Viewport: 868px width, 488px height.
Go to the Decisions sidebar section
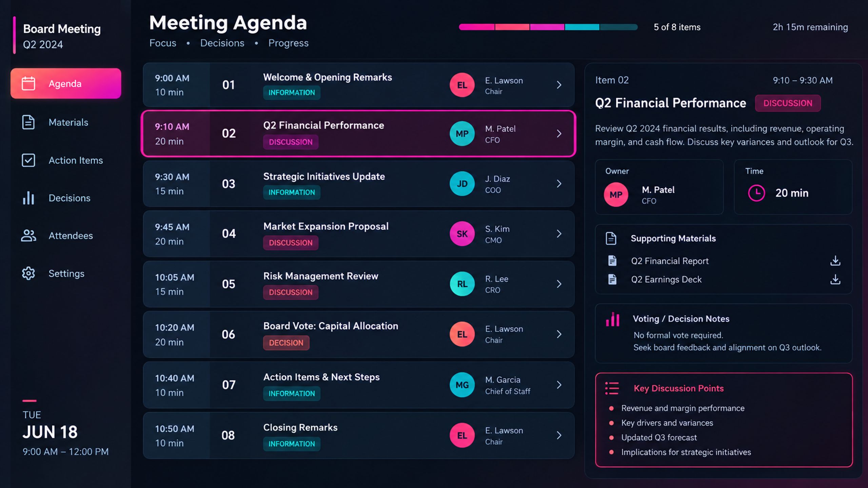click(66, 198)
